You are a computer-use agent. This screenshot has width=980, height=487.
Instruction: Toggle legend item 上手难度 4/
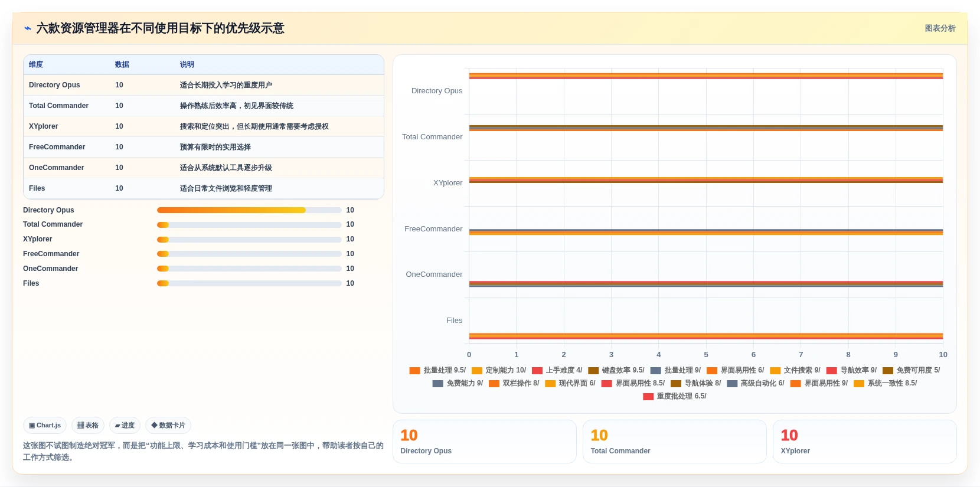point(557,370)
